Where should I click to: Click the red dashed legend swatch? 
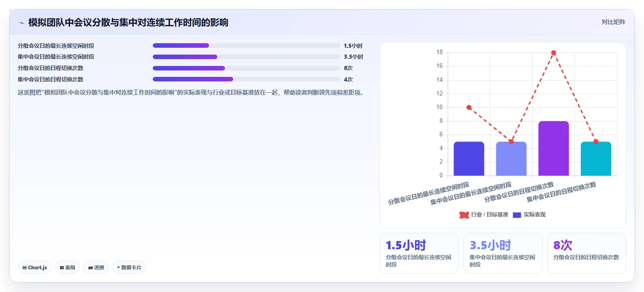click(464, 215)
